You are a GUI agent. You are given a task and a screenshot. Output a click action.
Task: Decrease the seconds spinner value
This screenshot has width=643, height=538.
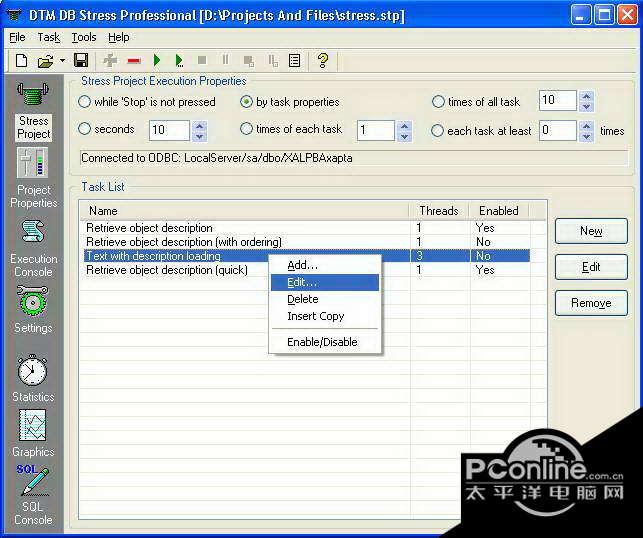coord(199,136)
